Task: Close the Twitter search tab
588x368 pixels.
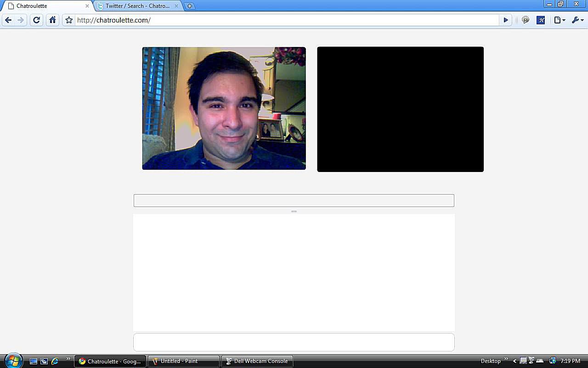Action: click(176, 6)
